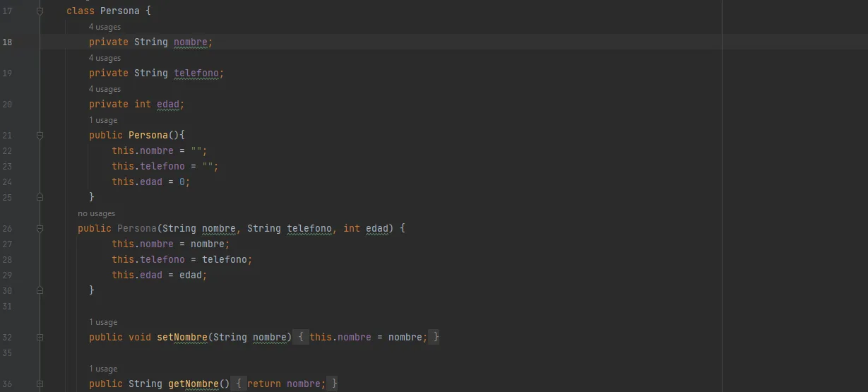Screen dimensions: 868x392
Task: Click the greyed Persona constructor name on line 26
Action: pos(137,228)
